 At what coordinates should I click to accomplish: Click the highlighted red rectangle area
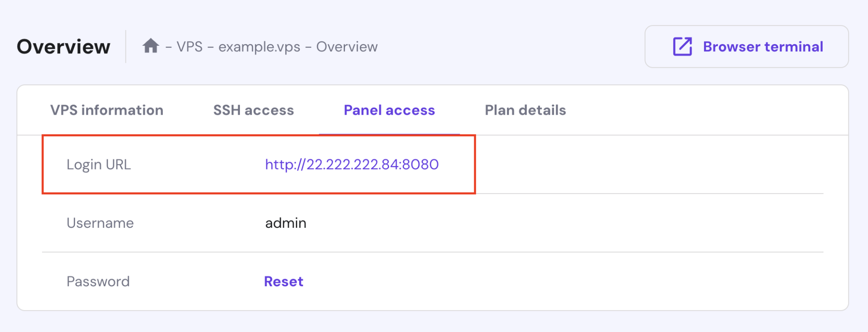click(259, 164)
